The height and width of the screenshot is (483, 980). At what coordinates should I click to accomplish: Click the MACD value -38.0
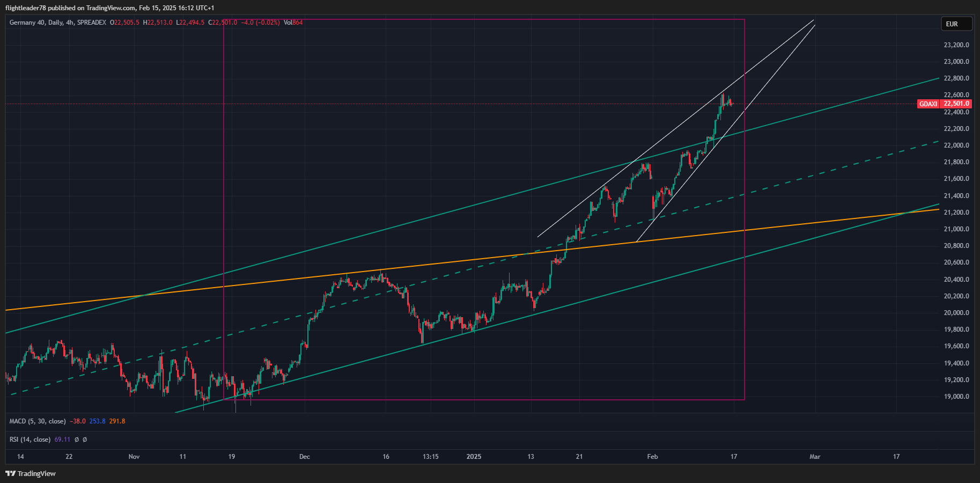pos(78,421)
